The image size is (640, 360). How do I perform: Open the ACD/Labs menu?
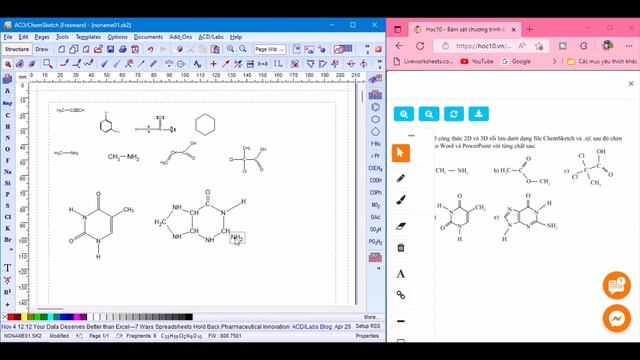click(x=211, y=37)
